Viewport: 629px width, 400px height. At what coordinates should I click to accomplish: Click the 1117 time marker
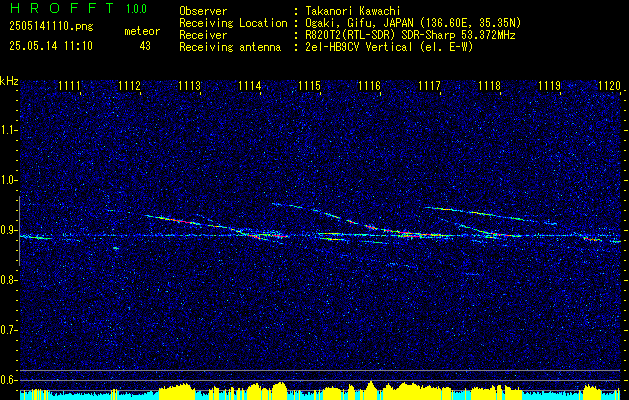click(429, 86)
